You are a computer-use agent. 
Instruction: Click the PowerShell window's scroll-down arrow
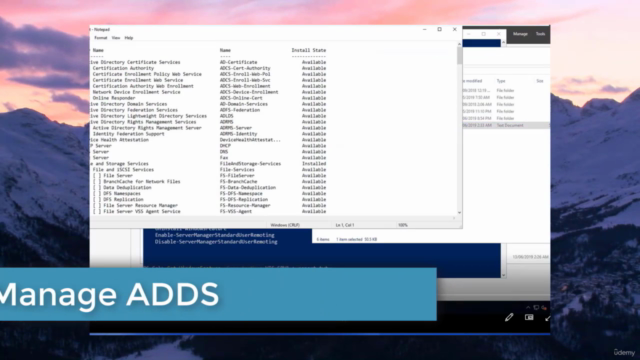point(503,276)
